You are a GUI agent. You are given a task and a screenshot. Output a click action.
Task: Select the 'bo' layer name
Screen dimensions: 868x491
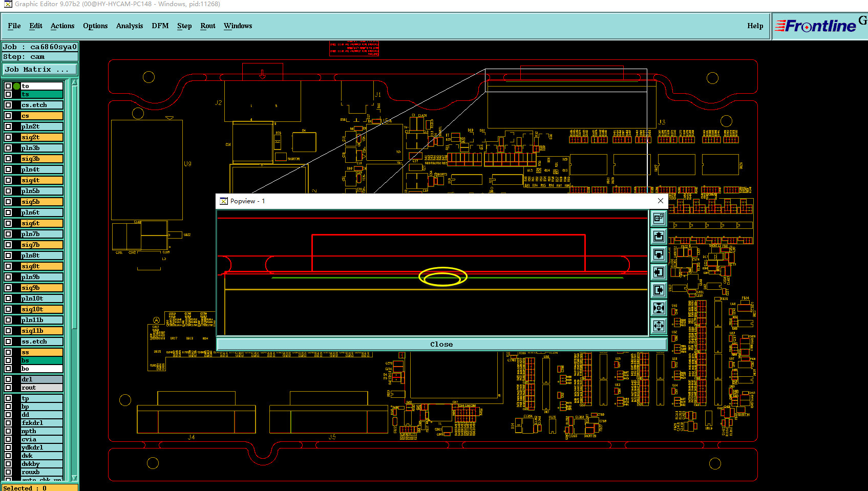[42, 369]
